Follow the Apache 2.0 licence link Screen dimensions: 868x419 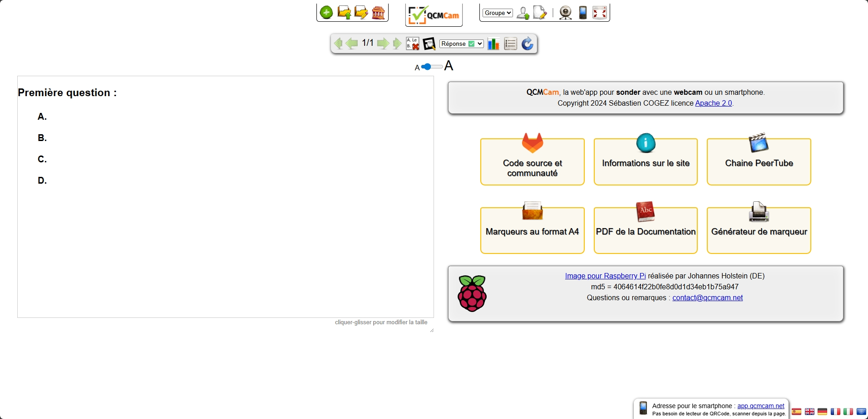tap(713, 103)
